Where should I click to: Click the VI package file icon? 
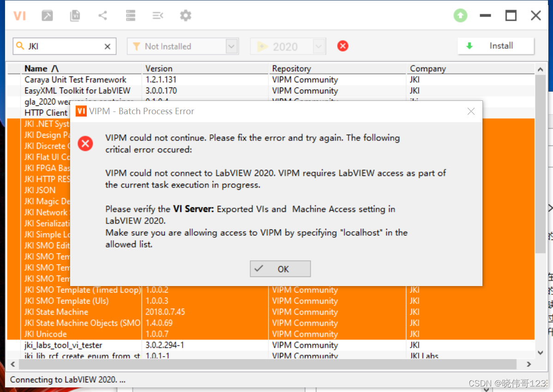[x=75, y=16]
